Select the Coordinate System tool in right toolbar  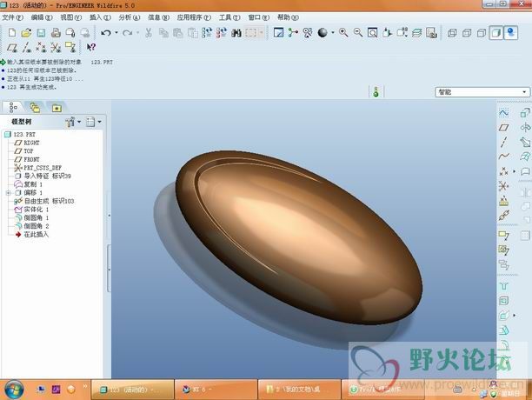point(504,186)
